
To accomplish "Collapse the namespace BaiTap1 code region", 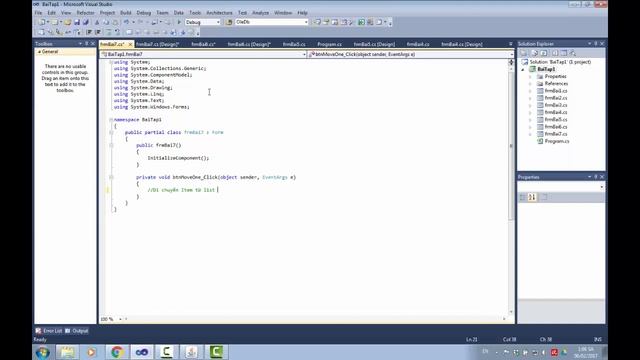I will click(x=111, y=120).
